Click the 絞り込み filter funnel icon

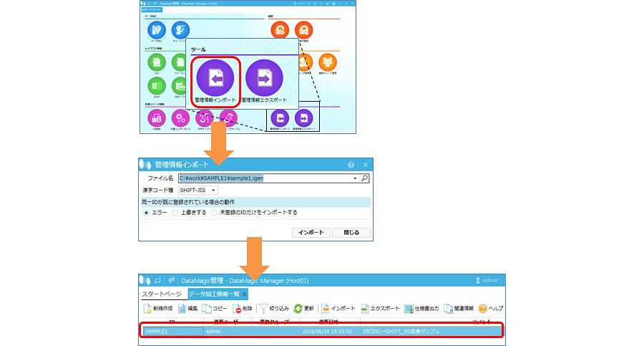(263, 308)
